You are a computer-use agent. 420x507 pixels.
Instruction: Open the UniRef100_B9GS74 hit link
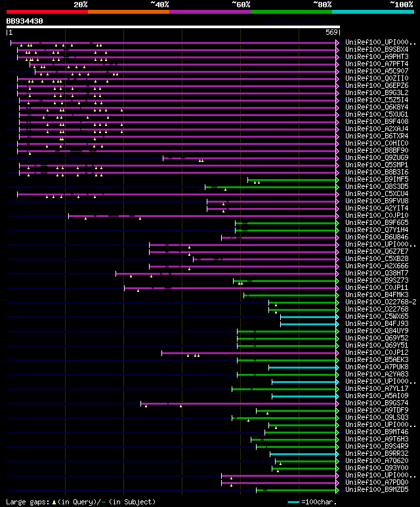(x=377, y=403)
